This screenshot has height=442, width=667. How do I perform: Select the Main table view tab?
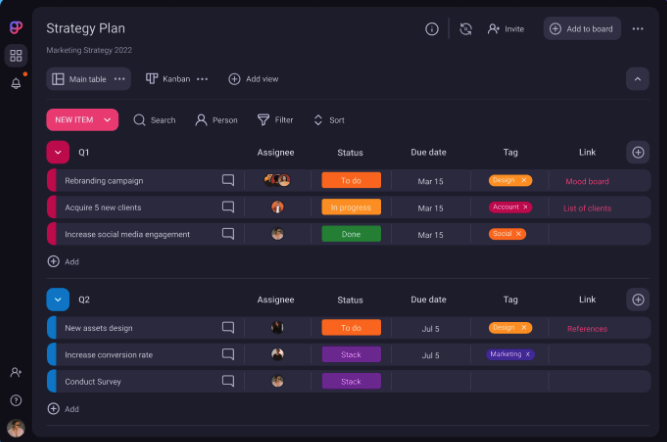click(x=80, y=78)
